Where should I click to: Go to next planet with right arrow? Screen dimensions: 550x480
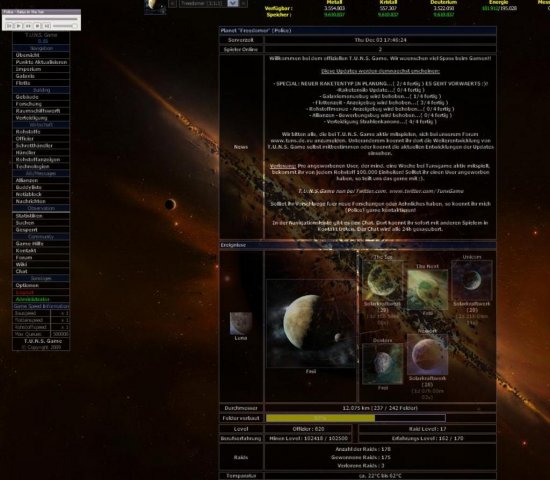(x=243, y=3)
